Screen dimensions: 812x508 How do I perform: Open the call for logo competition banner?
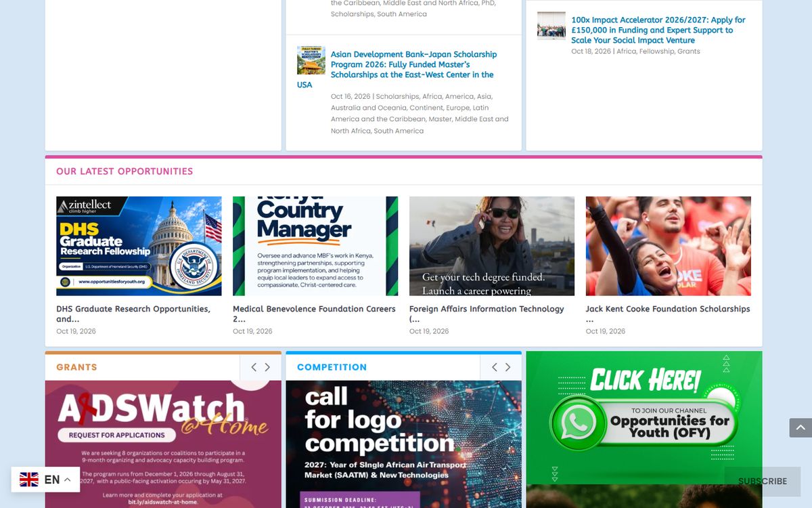click(403, 444)
